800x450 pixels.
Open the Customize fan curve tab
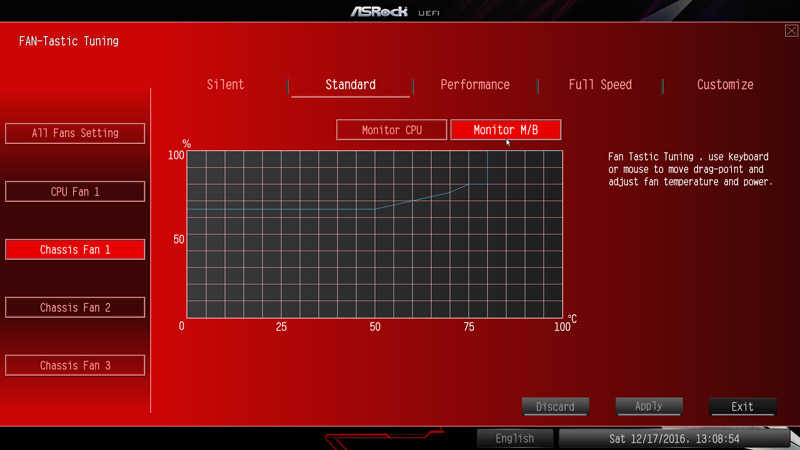tap(725, 85)
